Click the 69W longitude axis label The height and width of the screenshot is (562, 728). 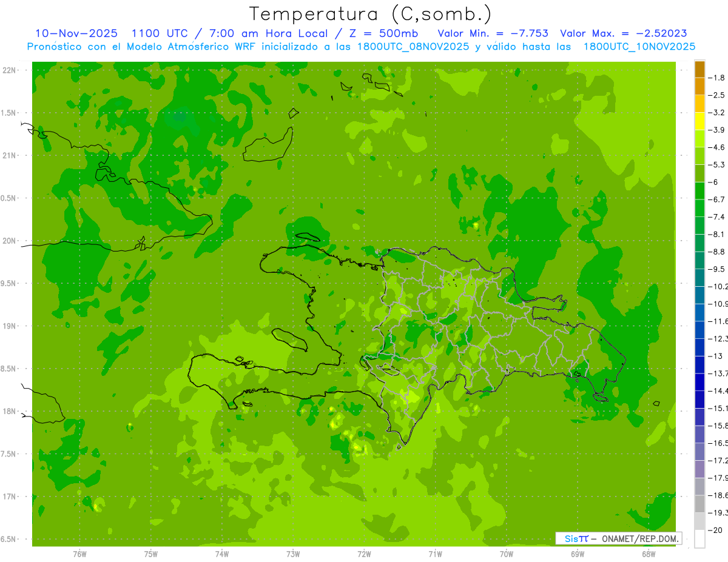pos(578,554)
